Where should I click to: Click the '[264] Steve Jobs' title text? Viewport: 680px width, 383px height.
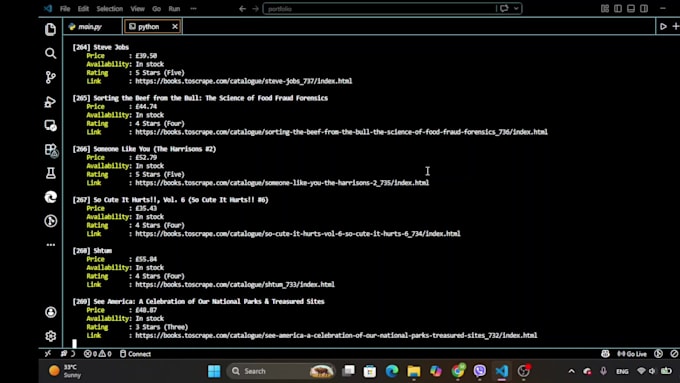(101, 47)
